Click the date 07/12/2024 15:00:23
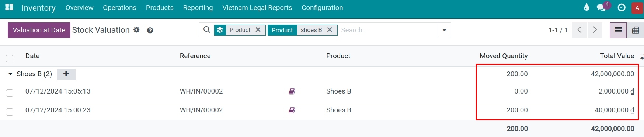Viewport: 644px width, 137px height. [58, 110]
